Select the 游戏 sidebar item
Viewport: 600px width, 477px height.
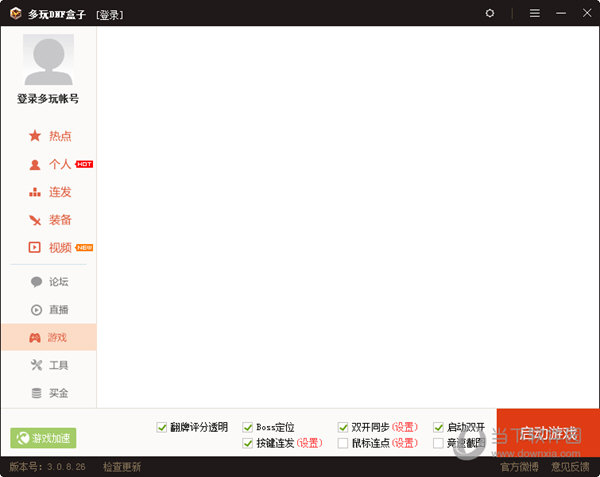point(49,337)
